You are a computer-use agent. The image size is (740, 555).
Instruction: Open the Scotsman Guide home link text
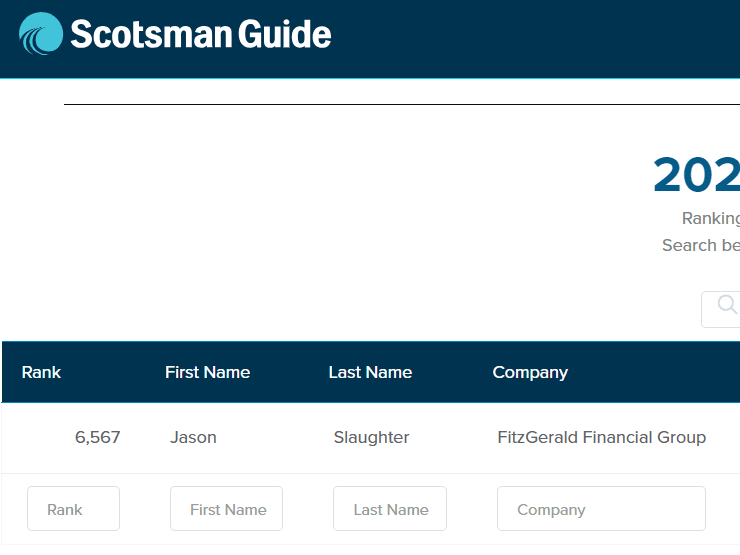click(201, 34)
